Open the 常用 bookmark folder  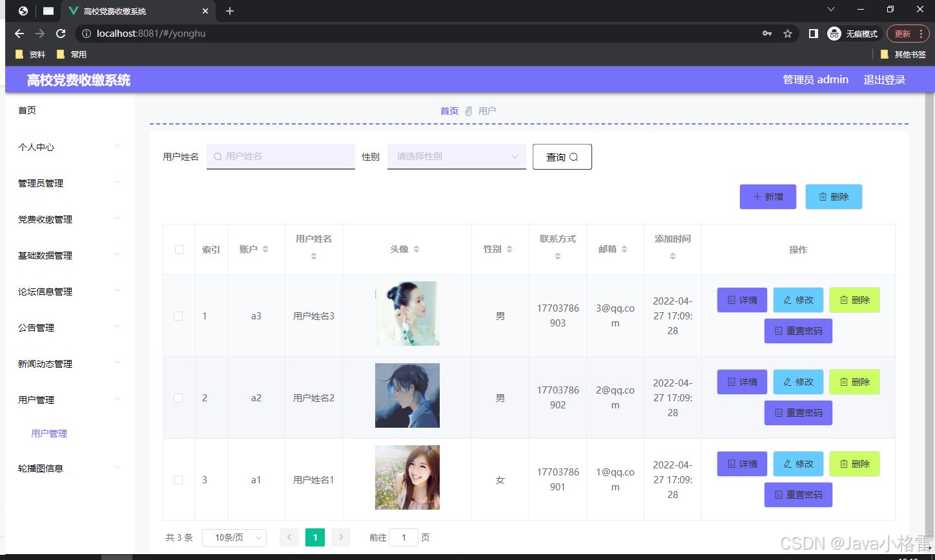[x=72, y=55]
